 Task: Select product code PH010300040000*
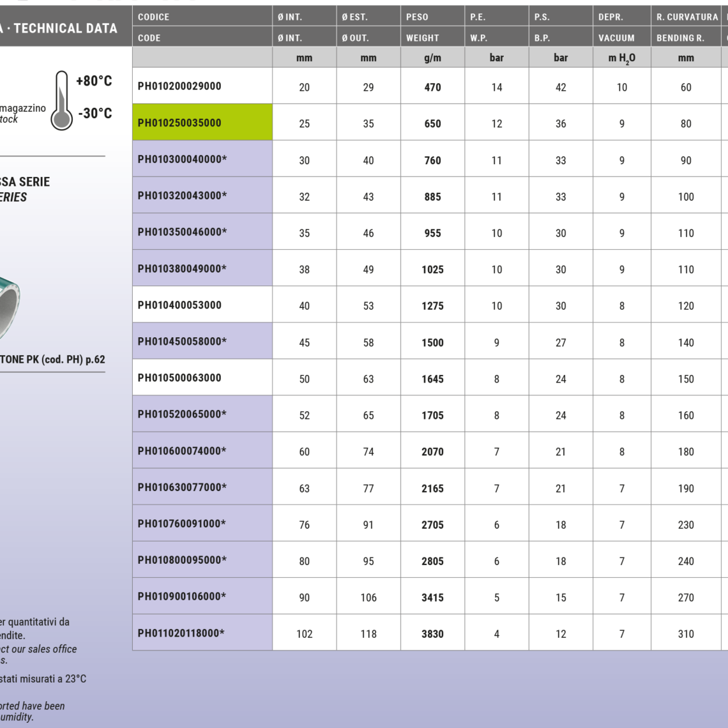click(182, 160)
